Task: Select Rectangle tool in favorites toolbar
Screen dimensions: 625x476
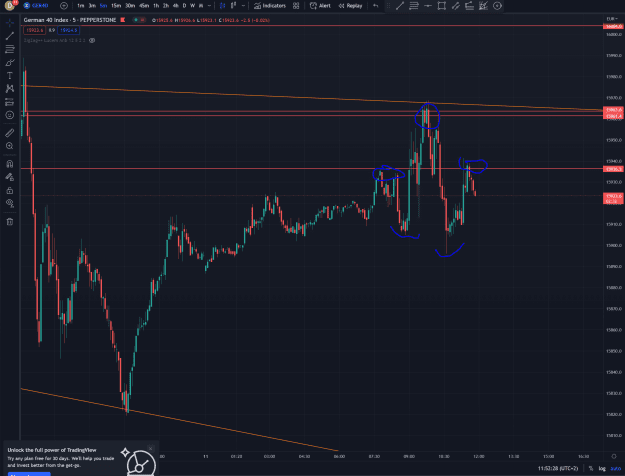Action: (x=441, y=6)
